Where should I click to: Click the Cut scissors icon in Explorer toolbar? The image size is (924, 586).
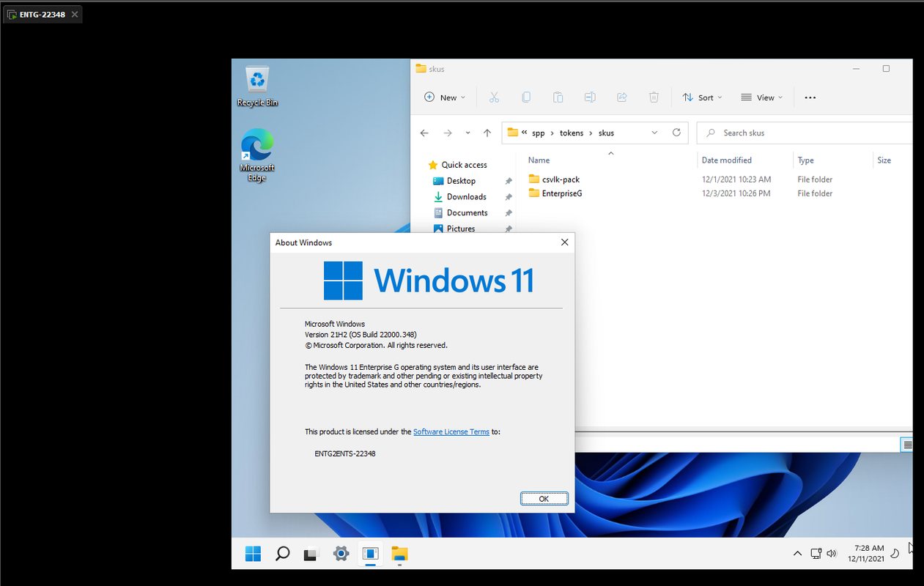[494, 97]
